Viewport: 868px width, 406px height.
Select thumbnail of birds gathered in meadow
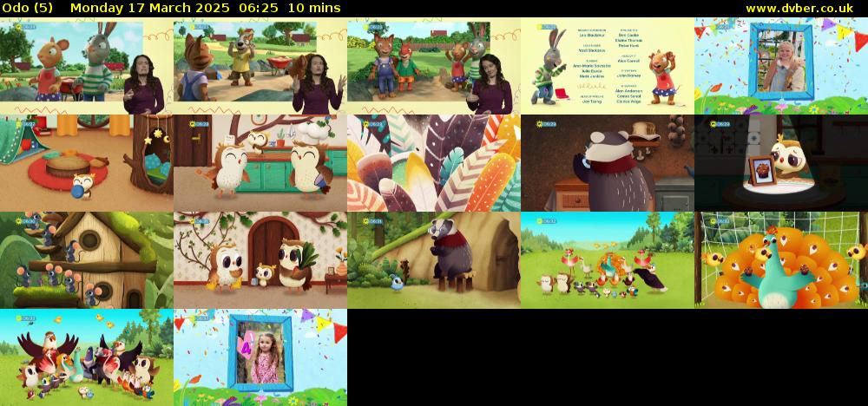[x=608, y=260]
